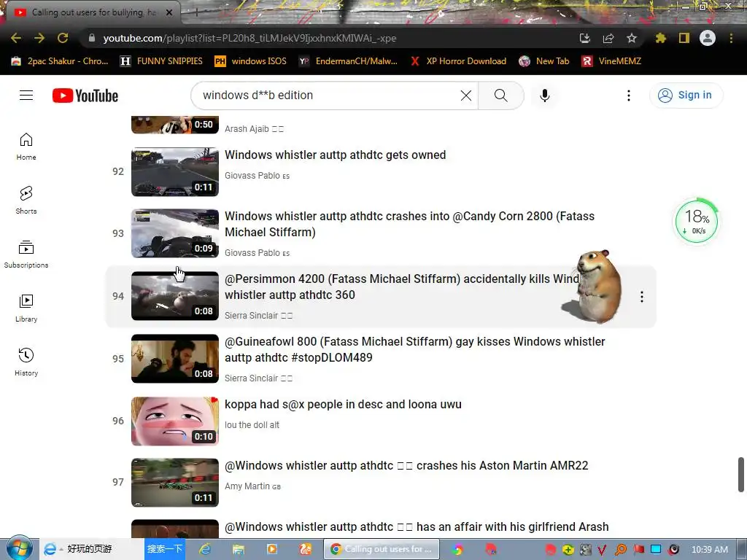
Task: Close the 'Calling out users for bullying' tab
Action: point(169,12)
